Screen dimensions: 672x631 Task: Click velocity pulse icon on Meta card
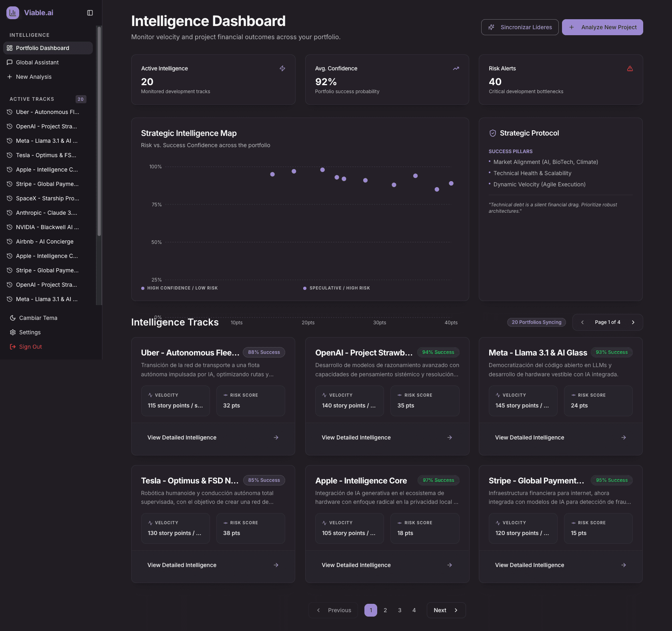pyautogui.click(x=498, y=395)
